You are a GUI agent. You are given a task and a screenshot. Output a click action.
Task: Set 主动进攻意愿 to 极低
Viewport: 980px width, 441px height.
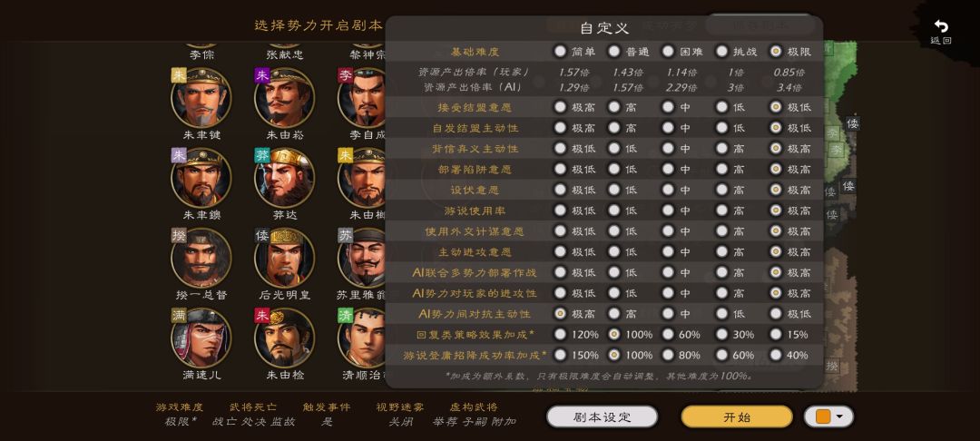pyautogui.click(x=560, y=251)
